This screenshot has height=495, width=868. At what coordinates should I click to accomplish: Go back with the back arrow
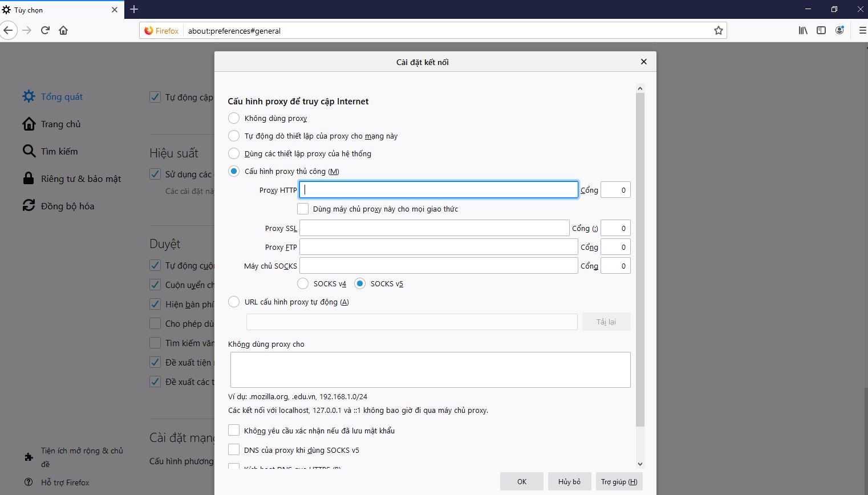click(x=8, y=30)
